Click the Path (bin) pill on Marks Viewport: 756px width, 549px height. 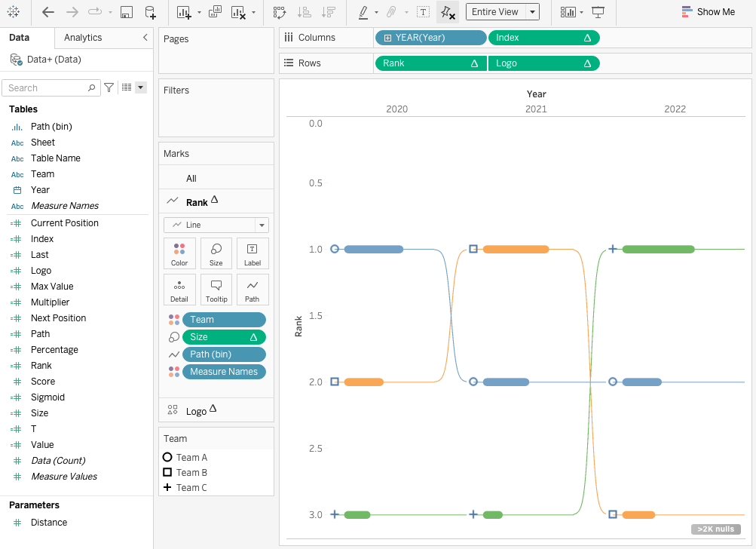224,354
